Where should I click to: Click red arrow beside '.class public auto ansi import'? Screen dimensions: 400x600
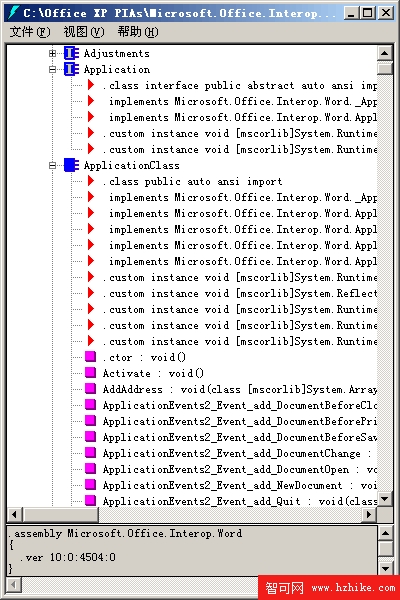pyautogui.click(x=91, y=181)
